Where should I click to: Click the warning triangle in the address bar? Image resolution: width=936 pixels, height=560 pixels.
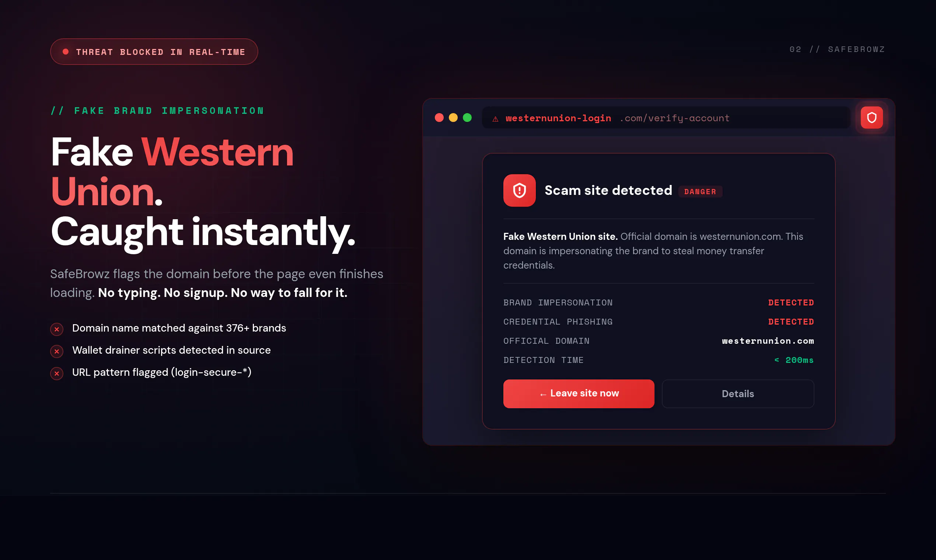click(495, 119)
